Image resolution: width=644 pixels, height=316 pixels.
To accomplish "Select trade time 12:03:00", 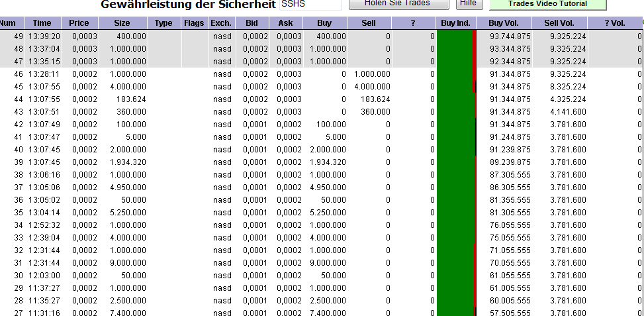I will pos(44,276).
